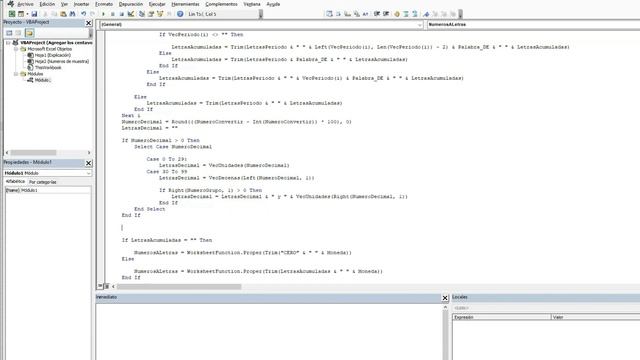This screenshot has width=640, height=360.
Task: Toggle Folders view in the Project panel
Action: pyautogui.click(x=29, y=33)
